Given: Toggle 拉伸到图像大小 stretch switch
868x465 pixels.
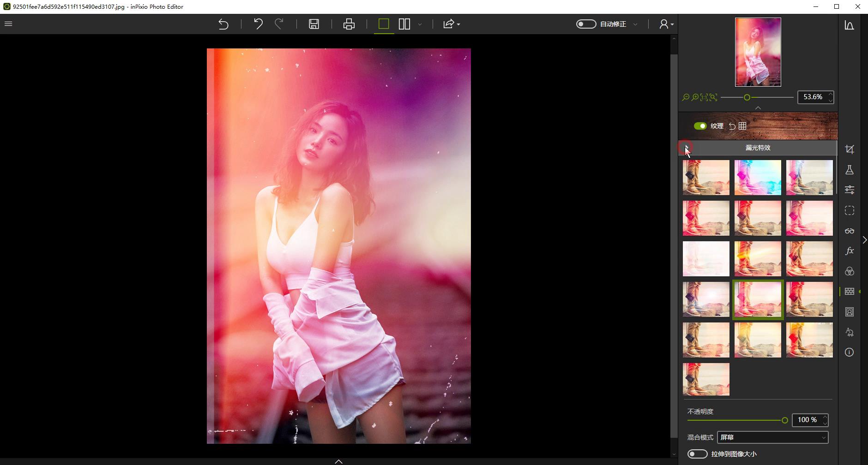Looking at the screenshot, I should (697, 454).
